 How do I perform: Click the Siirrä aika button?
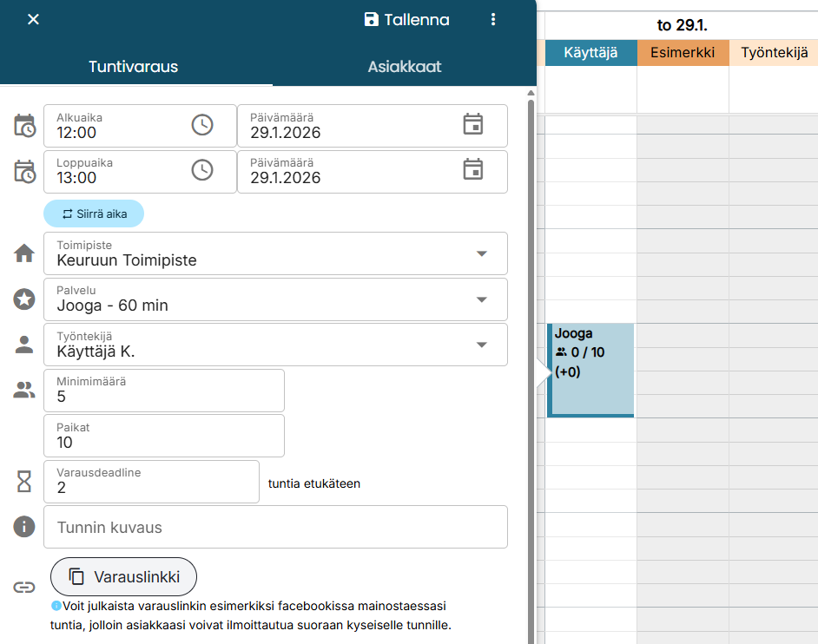pos(94,214)
